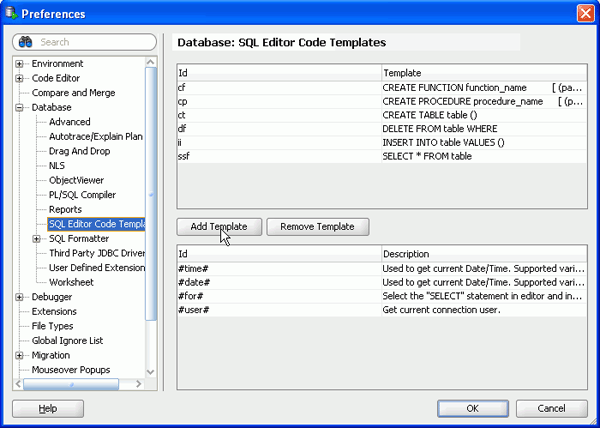Click the Template column header
Screen dimensions: 600x428
tap(484, 73)
